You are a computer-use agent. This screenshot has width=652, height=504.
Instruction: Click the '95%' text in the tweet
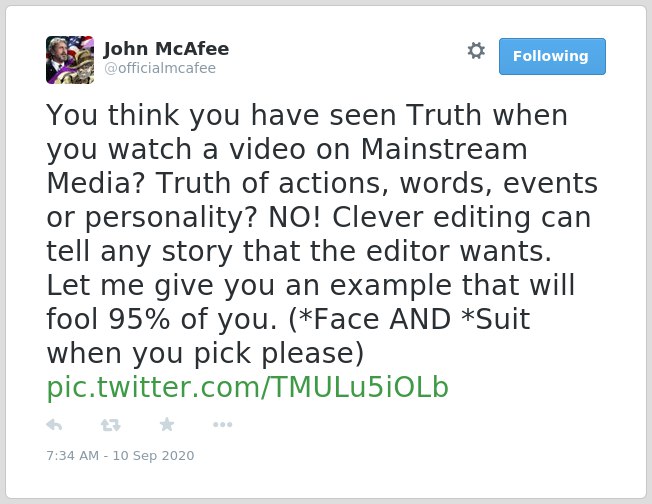(139, 319)
